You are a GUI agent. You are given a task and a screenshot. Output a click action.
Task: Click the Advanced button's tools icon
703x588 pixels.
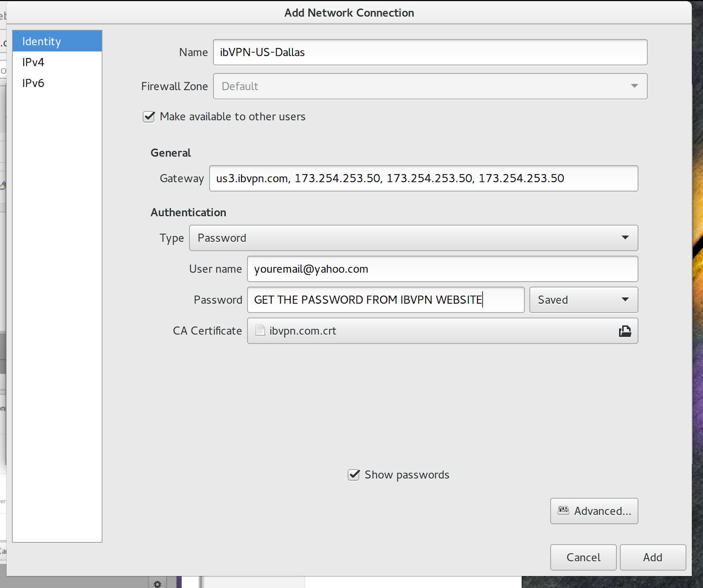click(563, 510)
